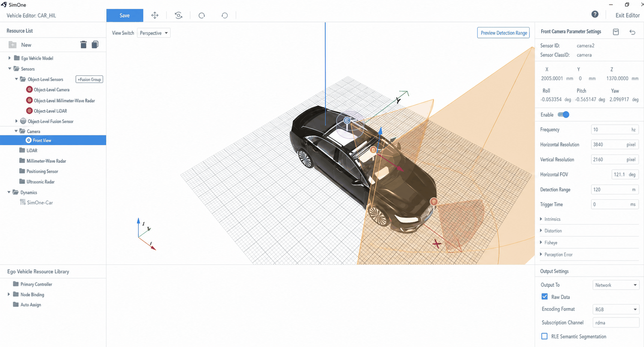This screenshot has width=644, height=347.
Task: Click the save parameter settings icon
Action: pos(616,32)
